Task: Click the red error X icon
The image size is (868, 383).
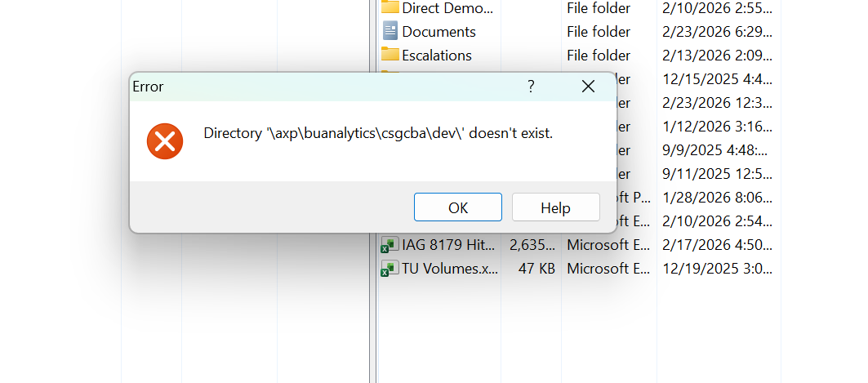Action: point(165,141)
